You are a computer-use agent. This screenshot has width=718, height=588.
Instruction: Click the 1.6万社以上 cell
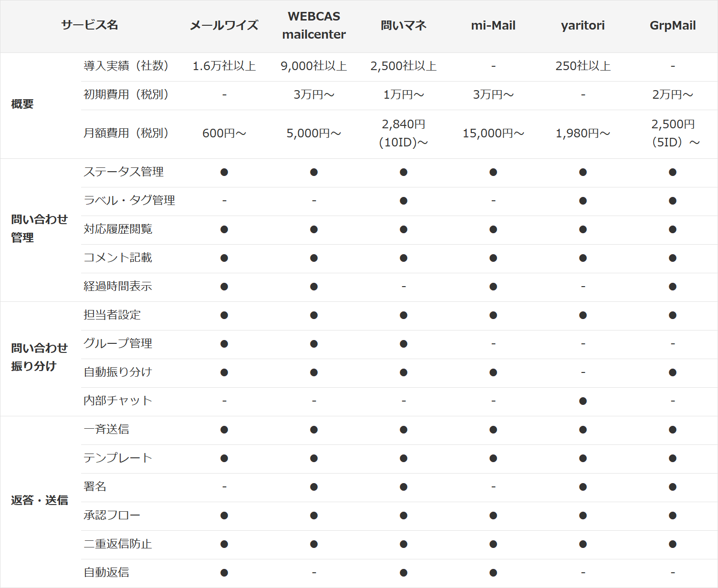(x=224, y=66)
